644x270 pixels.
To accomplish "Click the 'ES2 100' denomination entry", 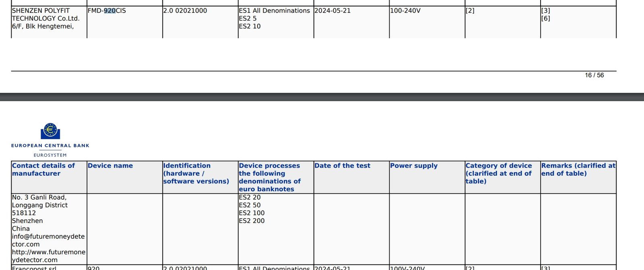I will click(252, 213).
